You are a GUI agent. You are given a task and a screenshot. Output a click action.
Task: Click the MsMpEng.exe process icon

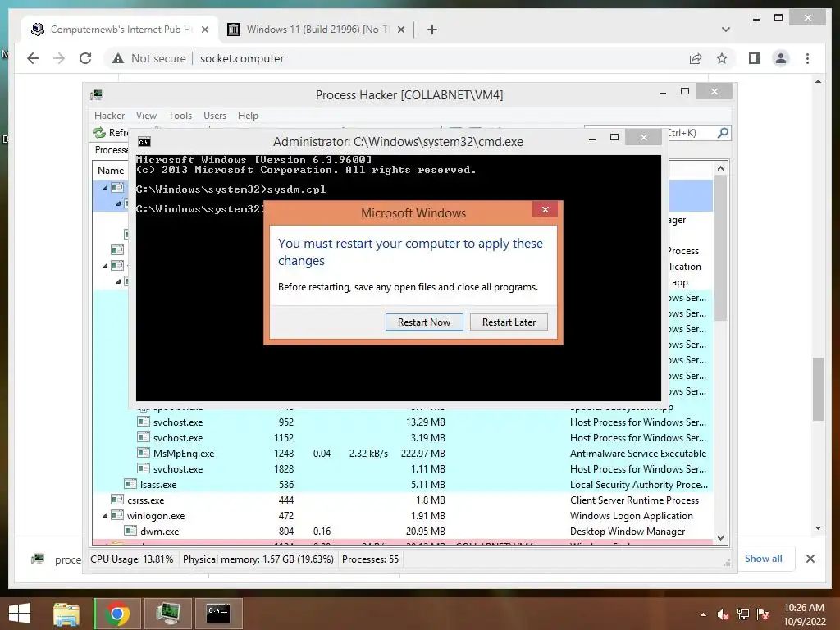[x=143, y=453]
